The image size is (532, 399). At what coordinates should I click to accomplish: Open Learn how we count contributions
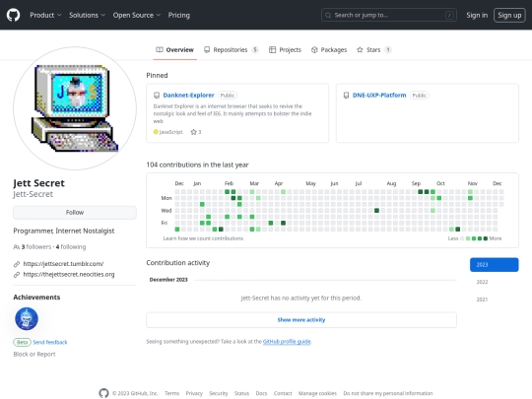(203, 238)
